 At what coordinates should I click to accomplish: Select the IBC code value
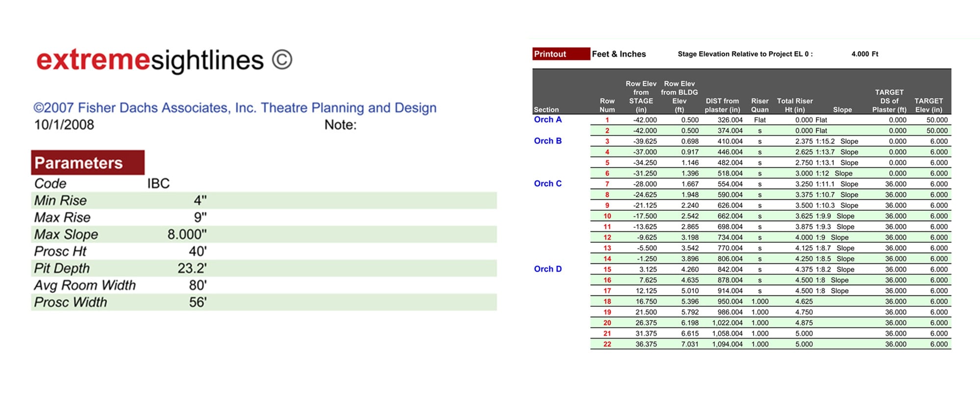click(x=158, y=183)
